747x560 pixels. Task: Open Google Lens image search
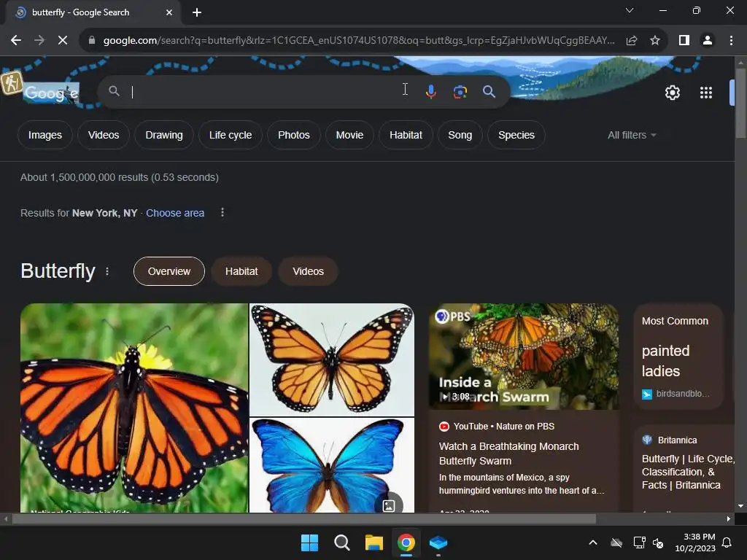tap(460, 91)
